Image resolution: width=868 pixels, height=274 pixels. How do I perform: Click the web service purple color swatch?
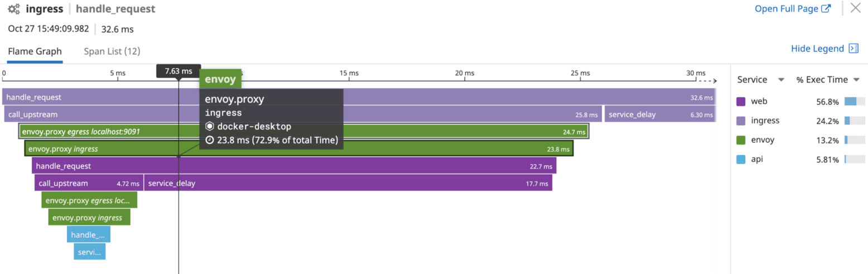(x=741, y=102)
